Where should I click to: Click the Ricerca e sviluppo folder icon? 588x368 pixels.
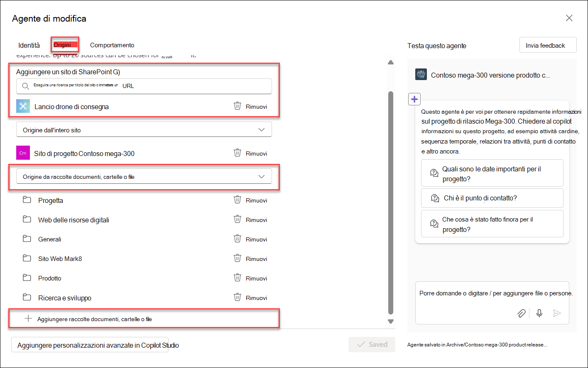(27, 297)
